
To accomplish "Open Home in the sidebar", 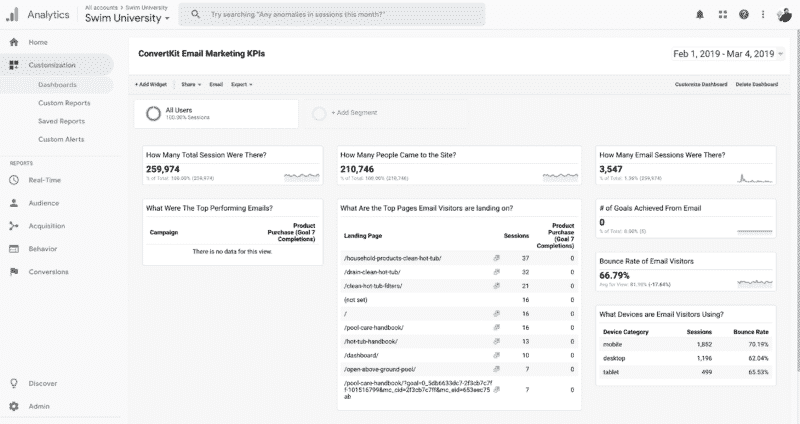I will (x=38, y=42).
